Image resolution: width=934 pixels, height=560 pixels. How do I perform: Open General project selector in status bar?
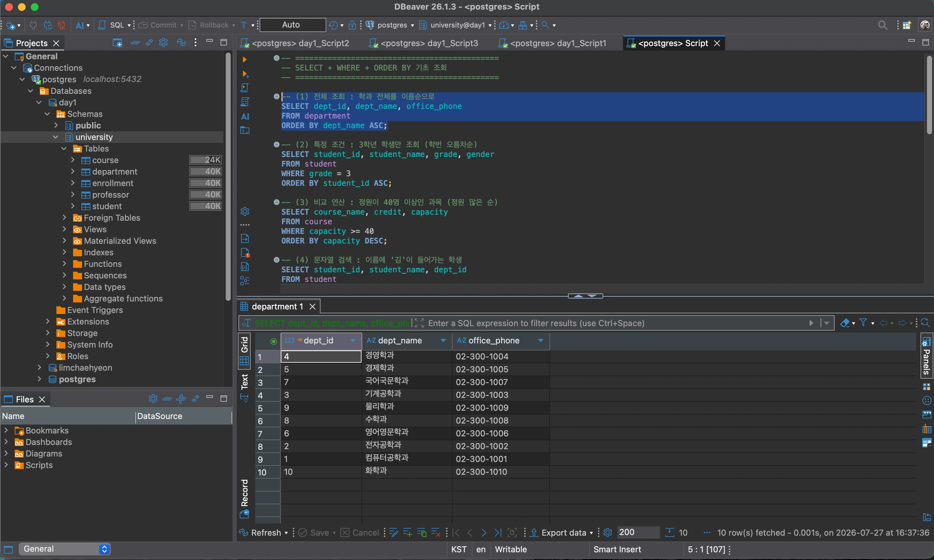[64, 549]
